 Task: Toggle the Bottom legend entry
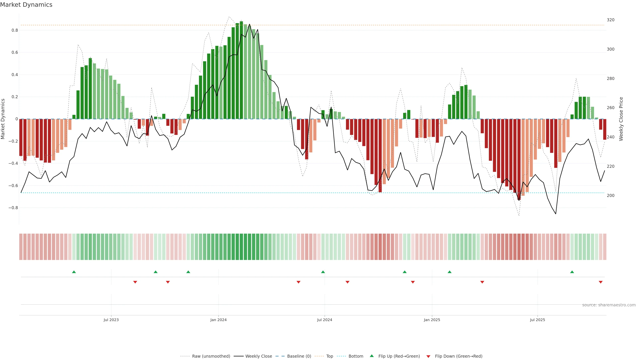356,356
